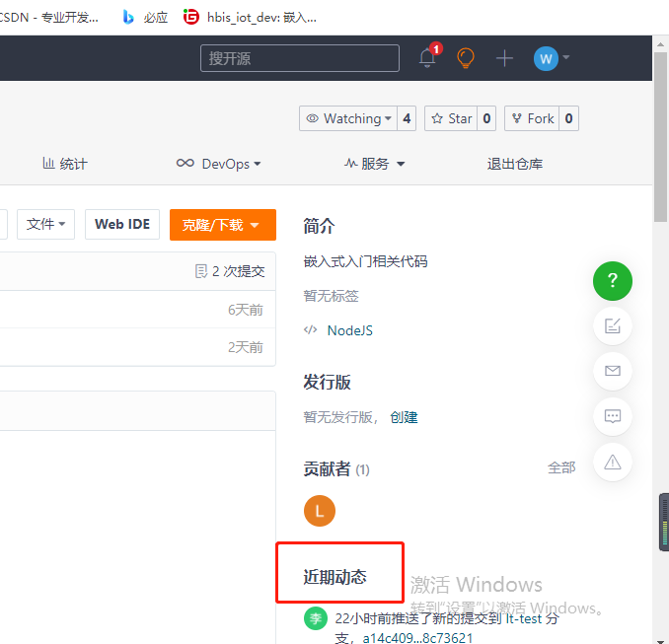669x644 pixels.
Task: Click the user avatar dropdown arrow
Action: [x=566, y=57]
